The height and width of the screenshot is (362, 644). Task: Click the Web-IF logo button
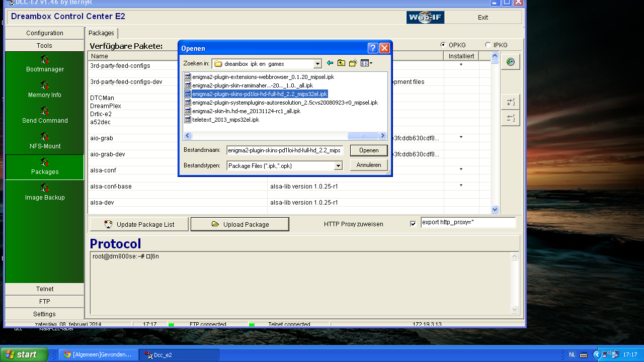coord(425,17)
